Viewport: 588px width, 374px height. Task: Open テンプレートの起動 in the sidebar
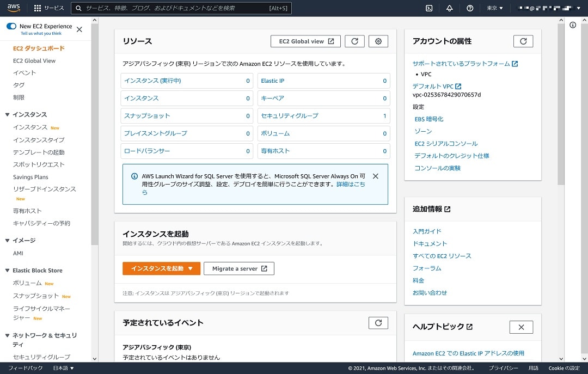[x=39, y=152]
